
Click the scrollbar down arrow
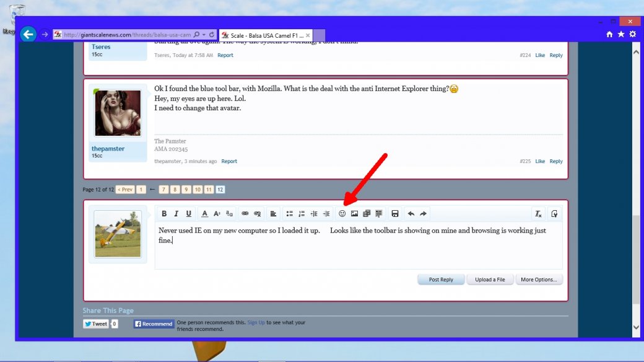click(636, 327)
